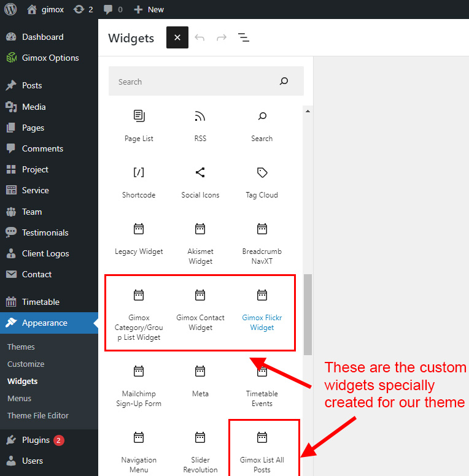Screen dimensions: 469x476
Task: Open updates indicator in admin bar
Action: click(x=83, y=10)
